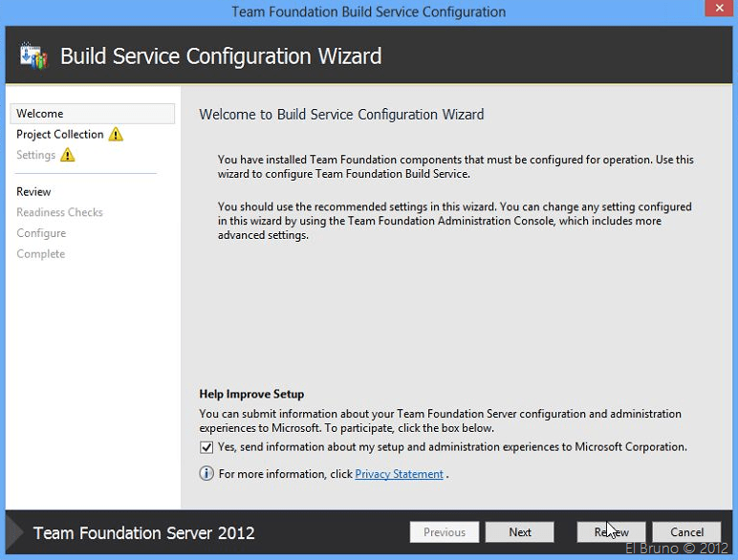The height and width of the screenshot is (560, 738).
Task: Open the Settings step in sidebar
Action: 36,156
